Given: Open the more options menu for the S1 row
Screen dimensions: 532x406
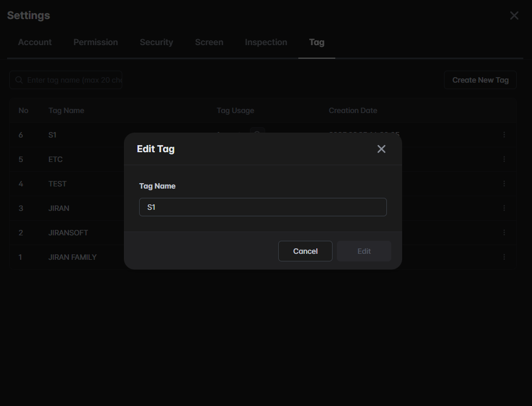Looking at the screenshot, I should pyautogui.click(x=504, y=135).
